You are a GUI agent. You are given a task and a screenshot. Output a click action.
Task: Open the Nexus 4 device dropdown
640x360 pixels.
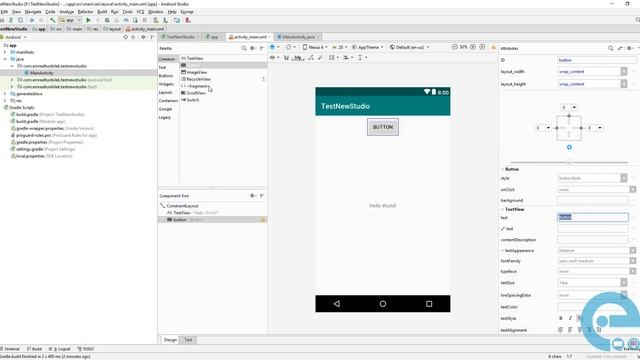click(315, 47)
